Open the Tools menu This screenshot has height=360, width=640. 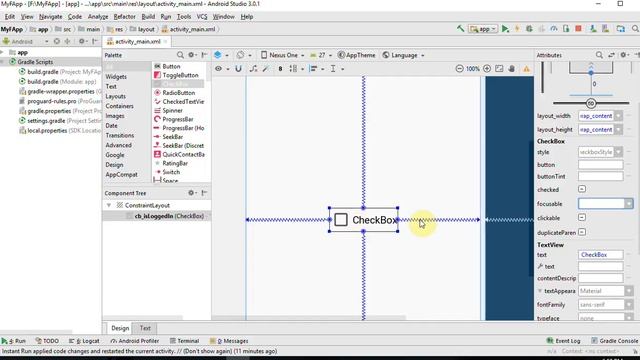(184, 17)
